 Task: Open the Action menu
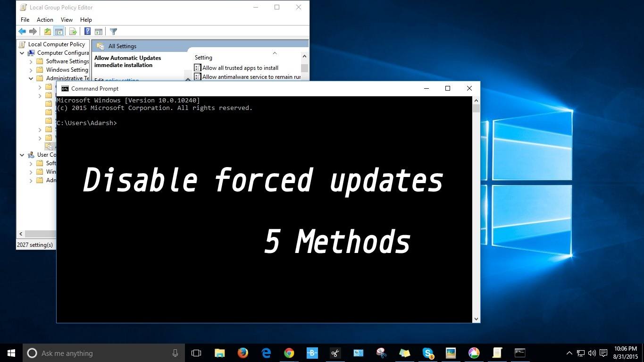coord(45,20)
